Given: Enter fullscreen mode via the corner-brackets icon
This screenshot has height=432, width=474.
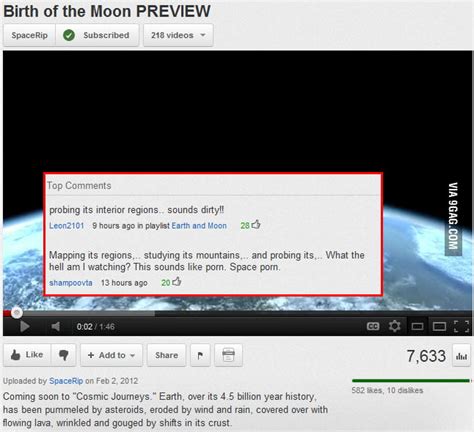Looking at the screenshot, I should click(462, 326).
